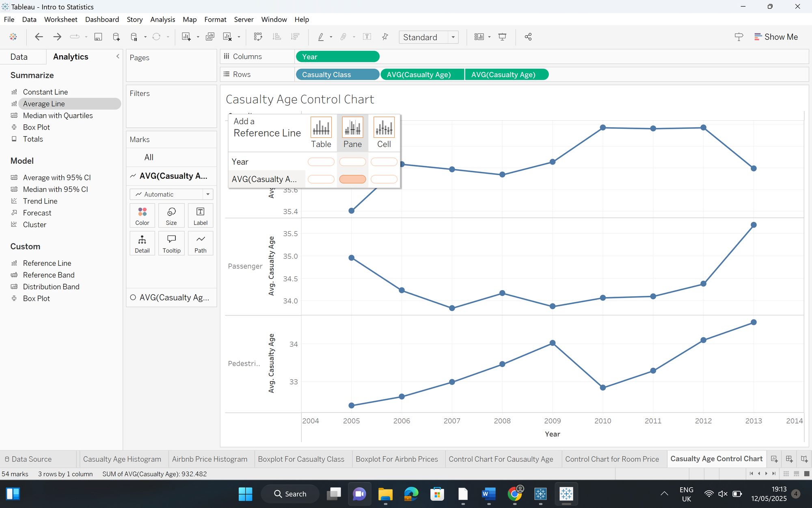Click the Sort Descending icon
The height and width of the screenshot is (508, 812).
295,37
